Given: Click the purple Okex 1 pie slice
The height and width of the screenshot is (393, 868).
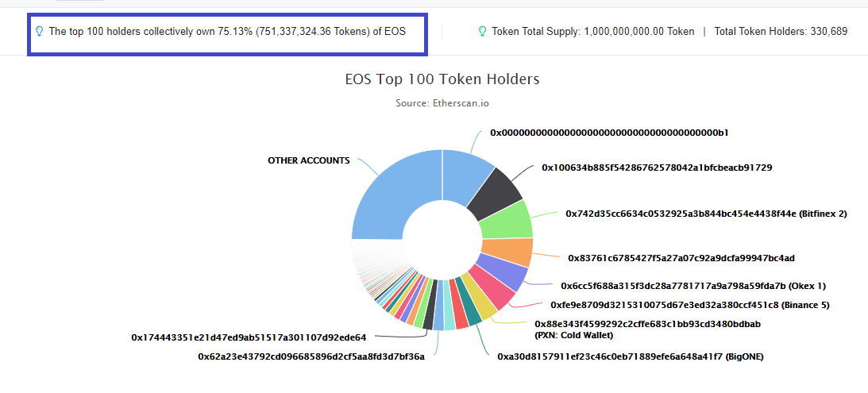Looking at the screenshot, I should (502, 273).
